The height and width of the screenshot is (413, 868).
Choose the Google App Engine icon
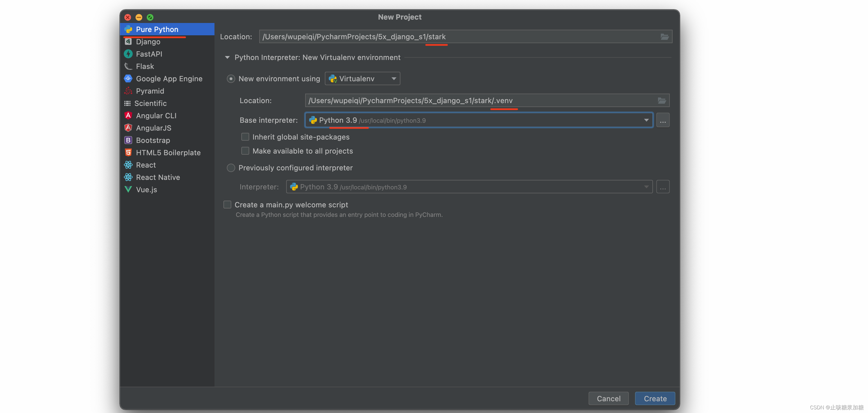click(128, 78)
